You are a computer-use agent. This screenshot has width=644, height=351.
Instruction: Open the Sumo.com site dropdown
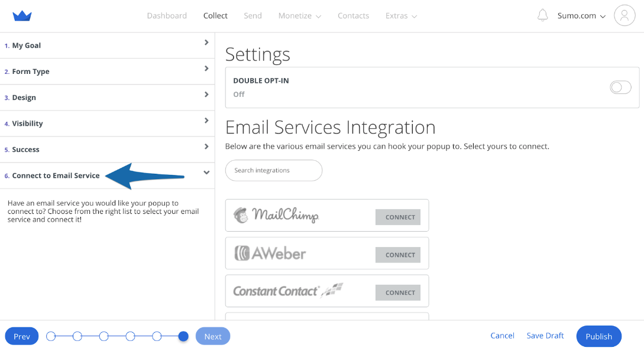pyautogui.click(x=581, y=15)
